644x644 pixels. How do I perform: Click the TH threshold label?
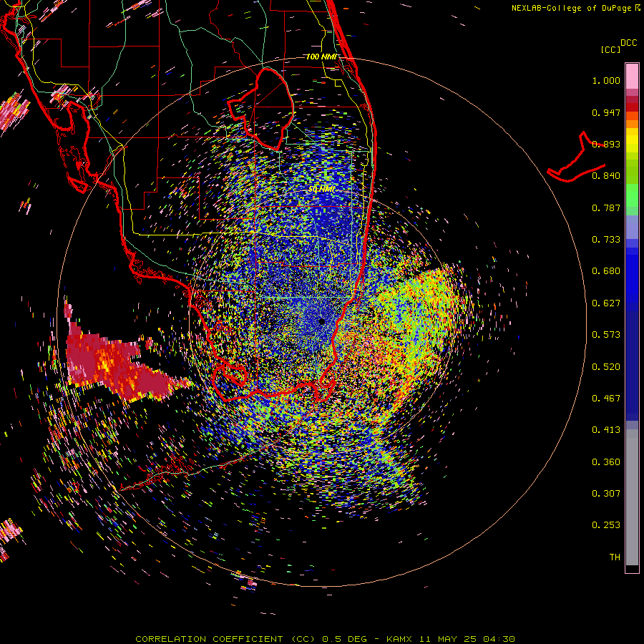click(x=615, y=557)
